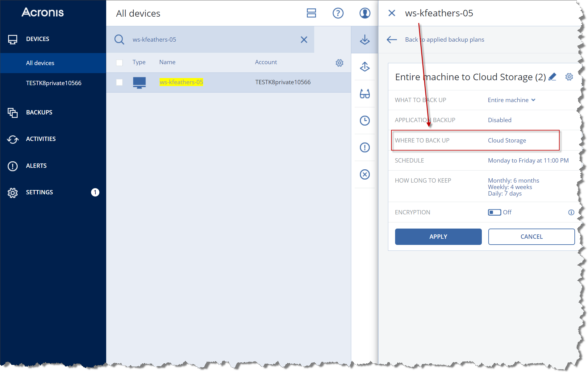Image resolution: width=588 pixels, height=372 pixels.
Task: Click plan title Entire machine to Cloud Storage (2)
Action: pos(470,77)
